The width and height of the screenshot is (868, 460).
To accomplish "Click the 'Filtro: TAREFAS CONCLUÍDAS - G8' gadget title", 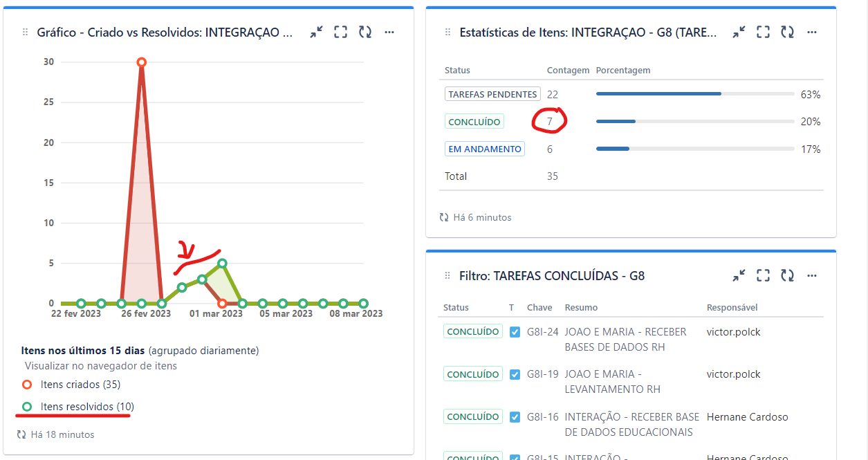I will [x=552, y=276].
